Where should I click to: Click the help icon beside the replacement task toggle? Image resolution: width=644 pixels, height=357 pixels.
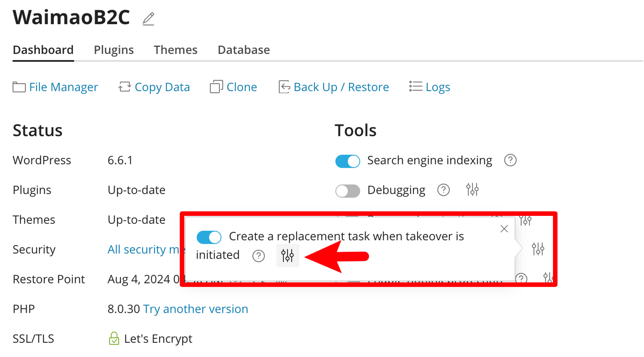pos(258,256)
